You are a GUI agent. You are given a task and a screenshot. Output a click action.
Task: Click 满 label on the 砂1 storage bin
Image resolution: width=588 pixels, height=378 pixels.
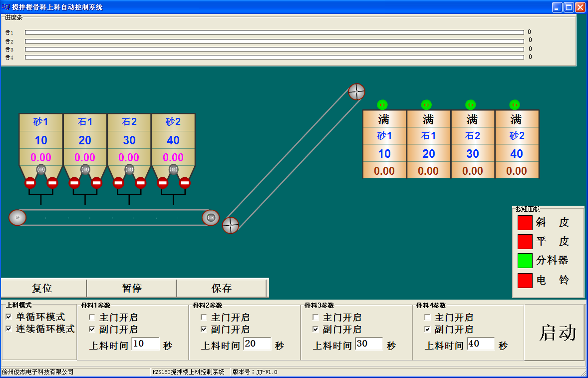pos(384,120)
